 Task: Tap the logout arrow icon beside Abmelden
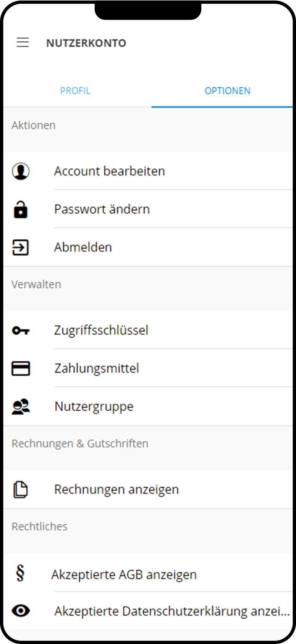(21, 248)
